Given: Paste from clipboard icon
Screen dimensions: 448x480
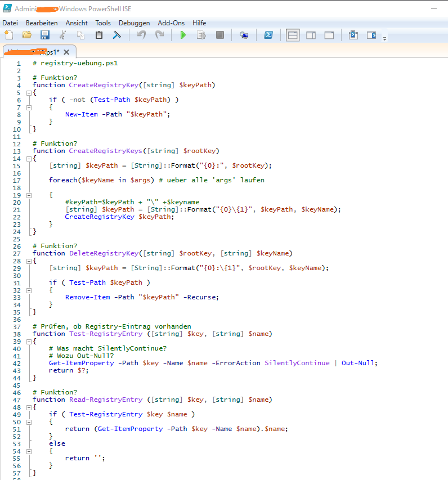Looking at the screenshot, I should coord(99,35).
